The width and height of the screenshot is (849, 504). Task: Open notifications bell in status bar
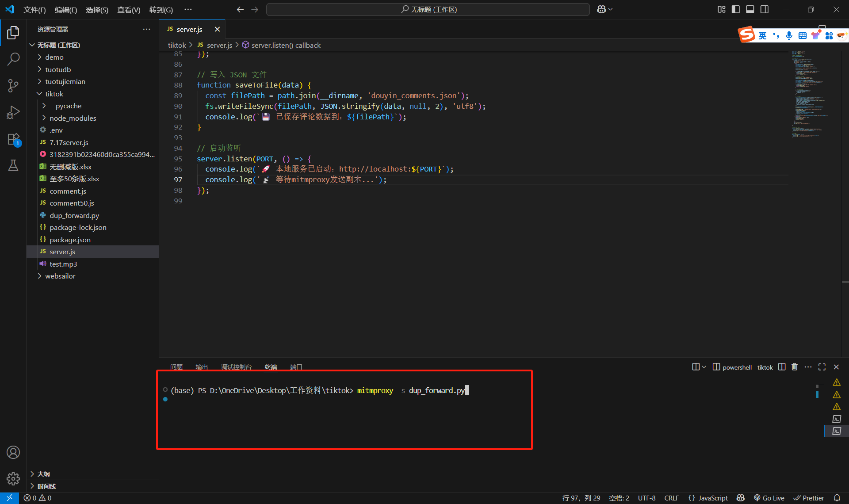click(x=837, y=498)
